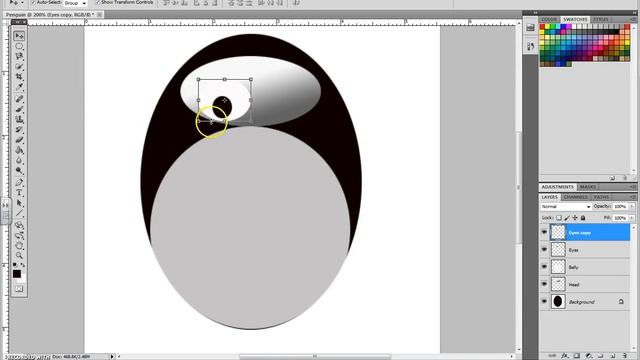Expand the collapsed left panel tab
This screenshot has height=360, width=640.
point(5,211)
